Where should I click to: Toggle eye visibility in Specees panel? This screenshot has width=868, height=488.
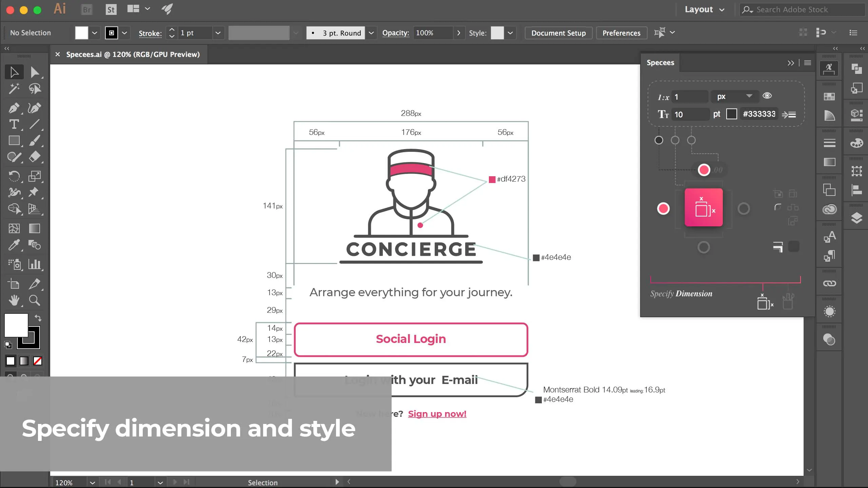(x=767, y=96)
